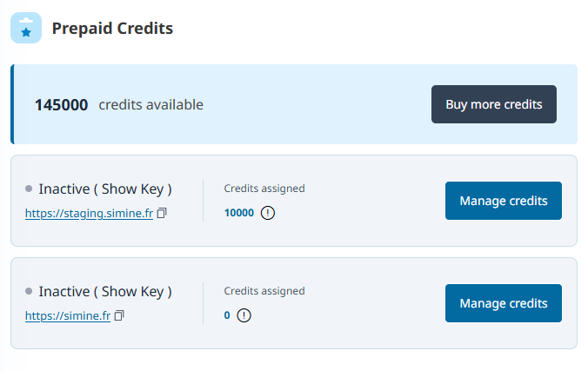Select the 145000 credits available text
The width and height of the screenshot is (588, 371).
[x=118, y=105]
